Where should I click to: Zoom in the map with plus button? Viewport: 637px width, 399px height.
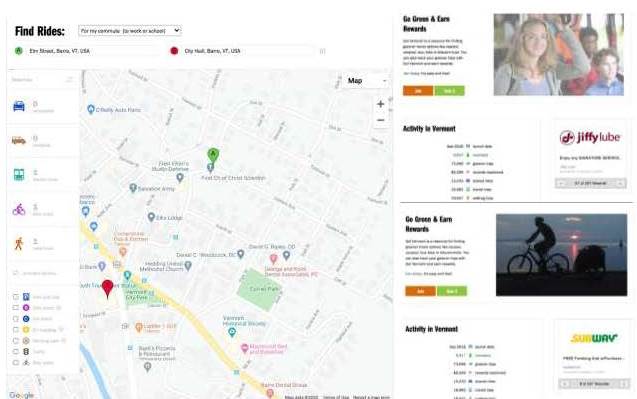pyautogui.click(x=380, y=104)
